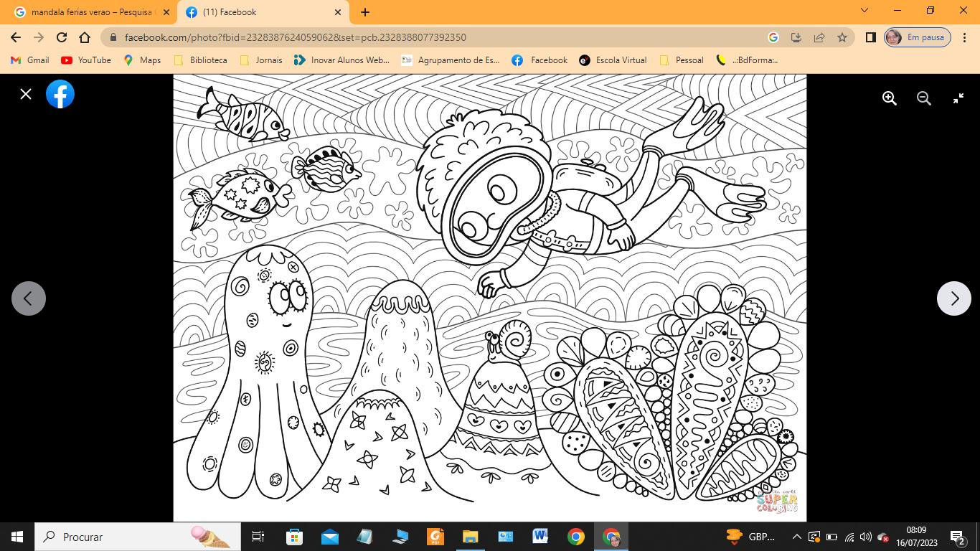This screenshot has height=551, width=980.
Task: Close the mandala ferias verao tab
Action: click(166, 12)
